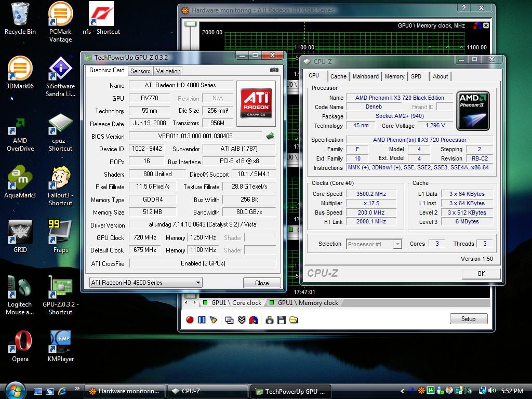Image resolution: width=532 pixels, height=399 pixels.
Task: Click the broom clear-history icon in Hardware monitoring
Action: pyautogui.click(x=213, y=320)
